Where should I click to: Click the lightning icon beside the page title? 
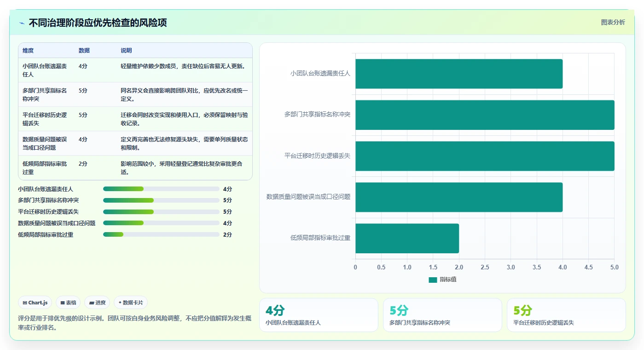22,23
